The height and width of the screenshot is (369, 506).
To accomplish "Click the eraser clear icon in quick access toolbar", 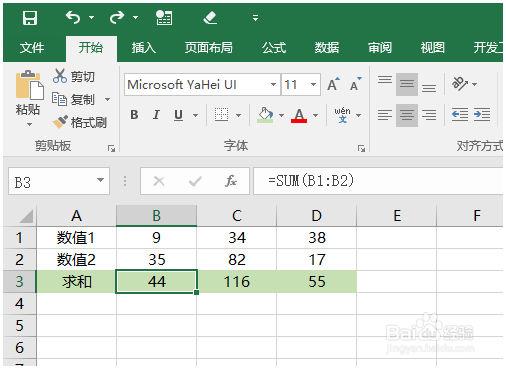I will (210, 18).
